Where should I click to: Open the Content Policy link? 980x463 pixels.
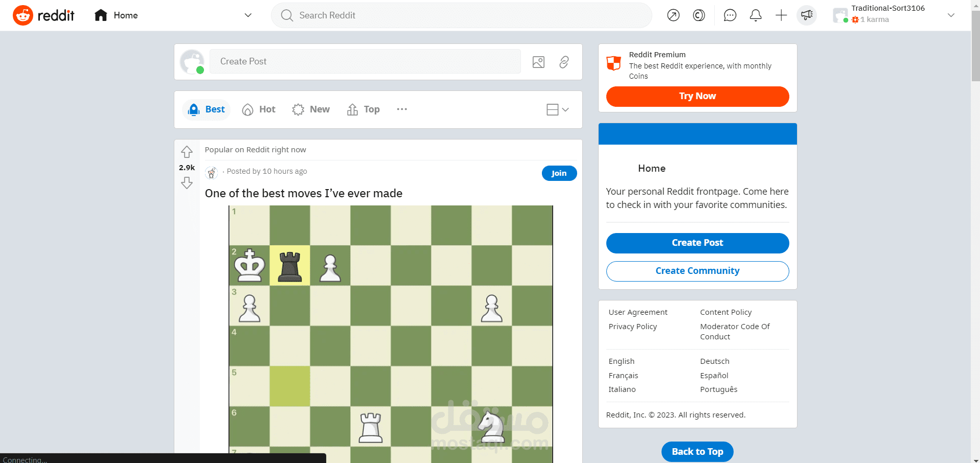point(726,312)
